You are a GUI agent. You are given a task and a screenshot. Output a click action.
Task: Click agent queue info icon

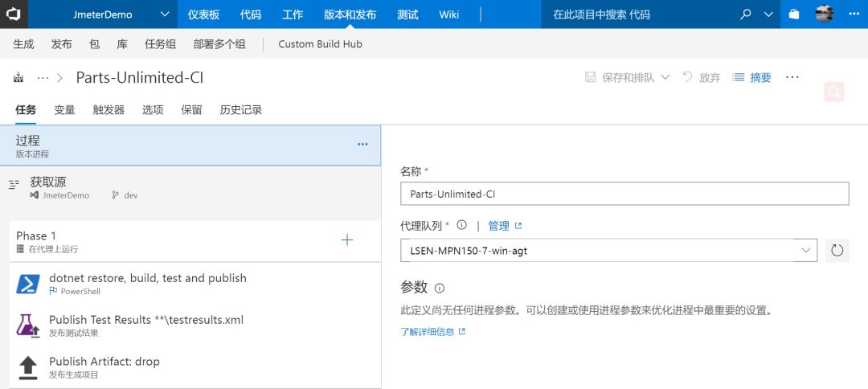click(461, 225)
